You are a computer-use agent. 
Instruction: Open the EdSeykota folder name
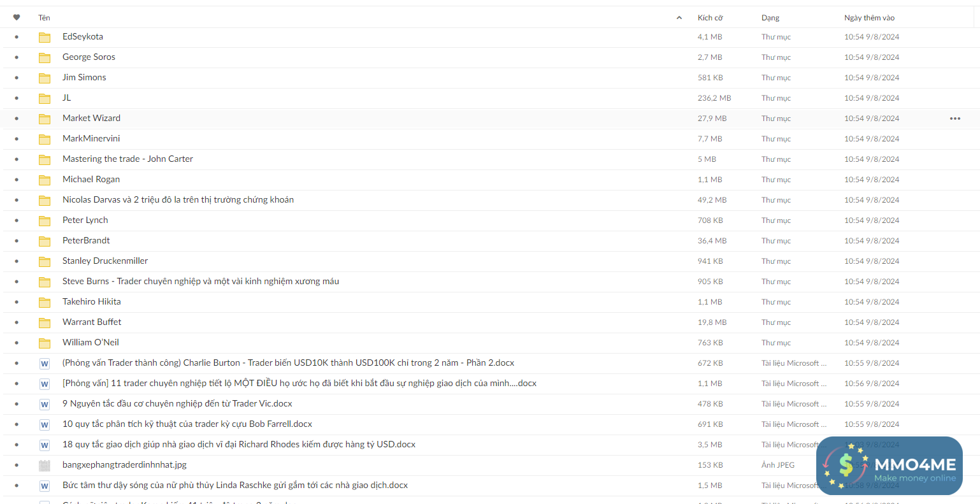83,37
